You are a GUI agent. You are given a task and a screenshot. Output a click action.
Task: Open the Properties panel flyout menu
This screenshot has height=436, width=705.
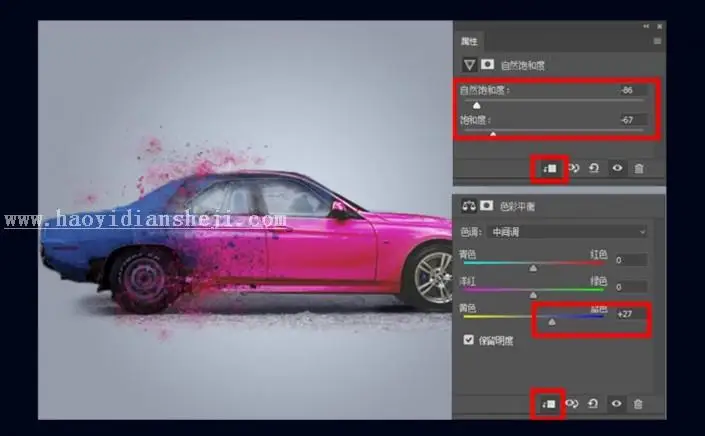(657, 41)
